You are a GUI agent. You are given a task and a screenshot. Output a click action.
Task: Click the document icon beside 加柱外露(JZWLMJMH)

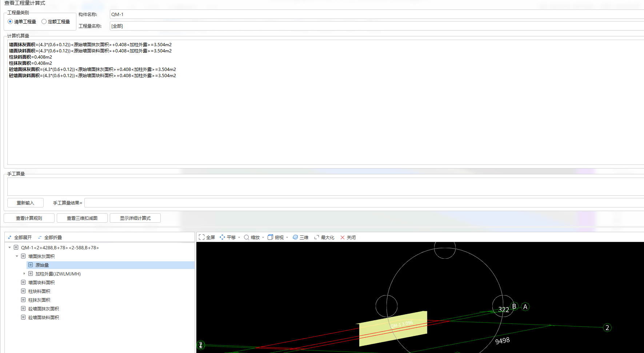(x=31, y=274)
